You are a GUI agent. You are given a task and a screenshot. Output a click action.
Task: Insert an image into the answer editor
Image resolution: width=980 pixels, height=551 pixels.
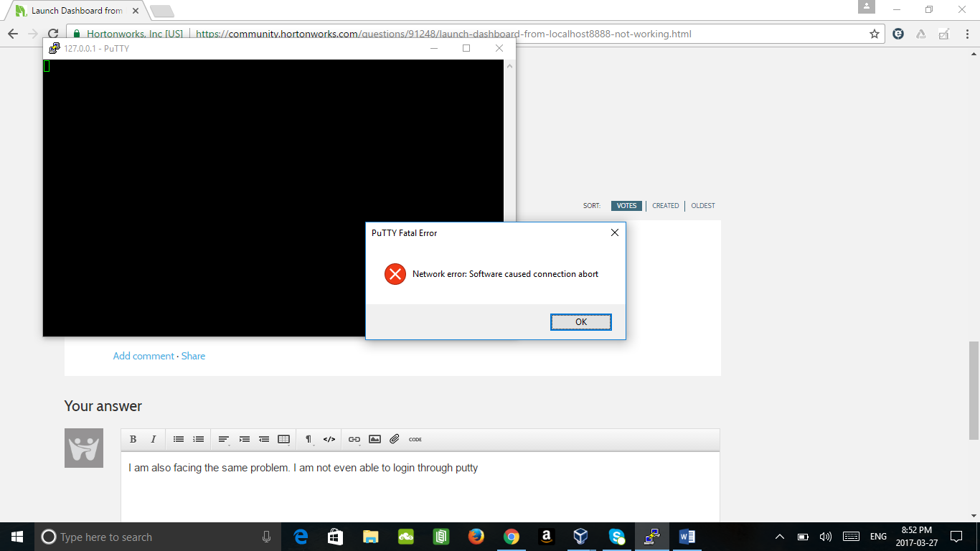(374, 439)
